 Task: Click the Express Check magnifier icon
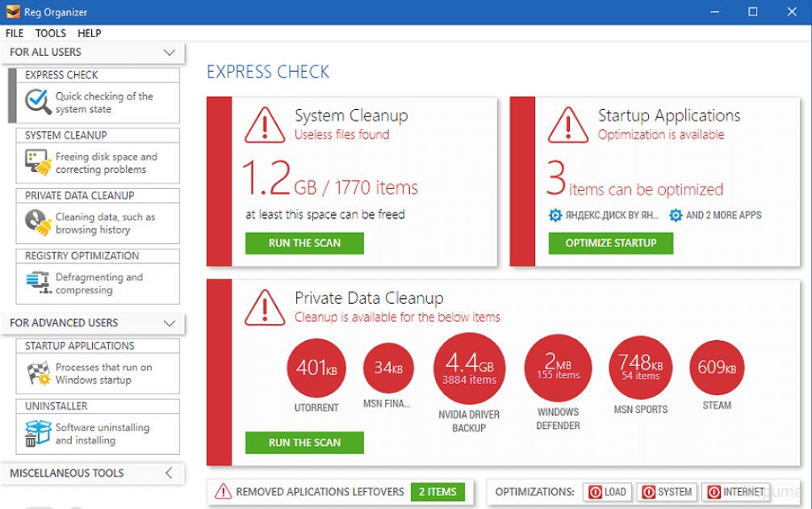(x=37, y=103)
